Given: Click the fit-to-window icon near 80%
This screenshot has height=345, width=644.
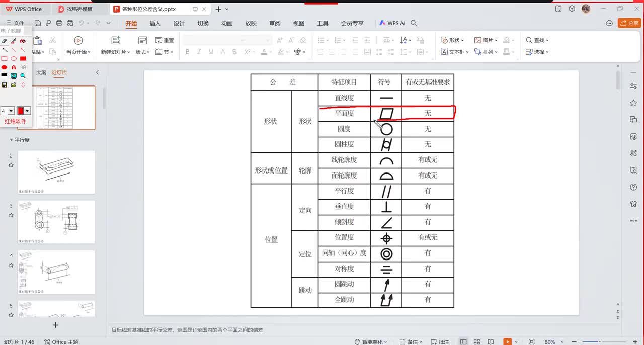Looking at the screenshot, I should [532, 342].
